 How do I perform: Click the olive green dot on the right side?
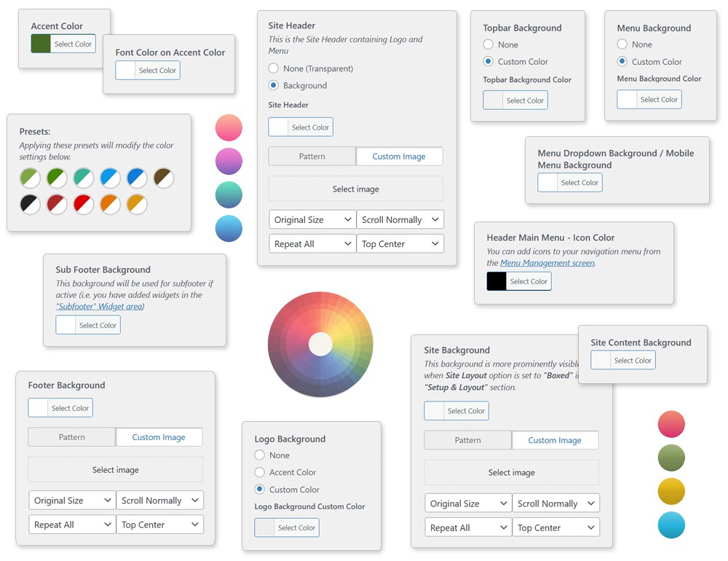coord(670,458)
